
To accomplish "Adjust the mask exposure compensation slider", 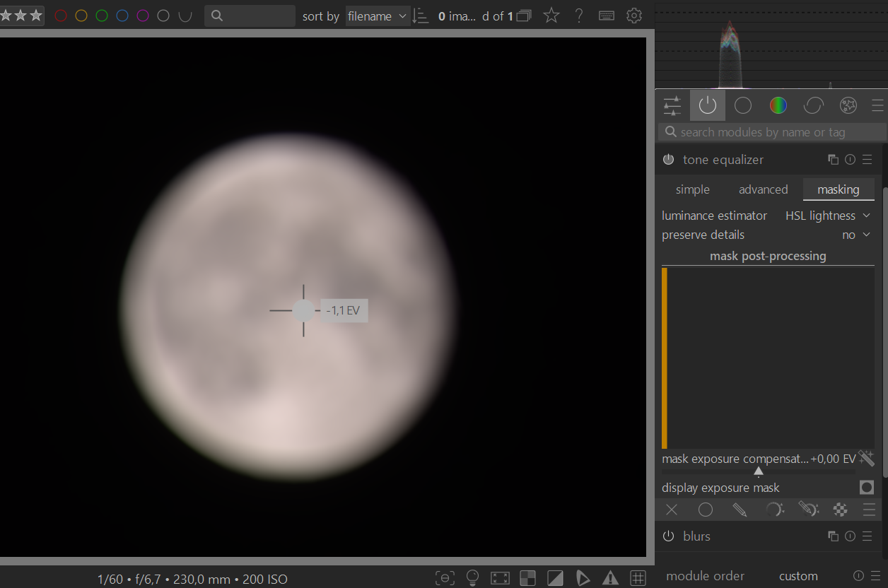I will pyautogui.click(x=758, y=471).
